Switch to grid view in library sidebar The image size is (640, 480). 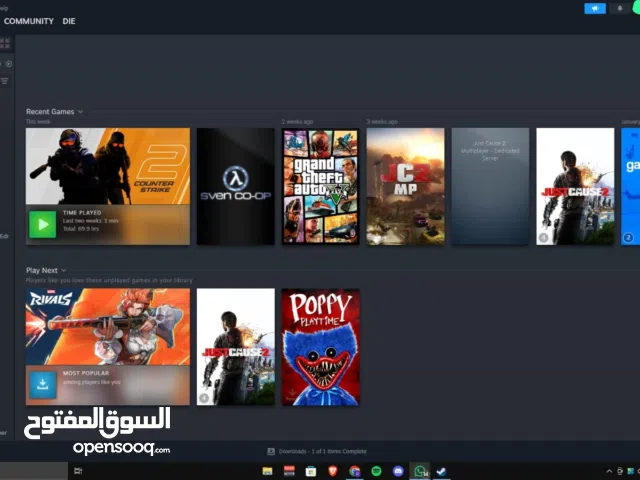[5, 43]
